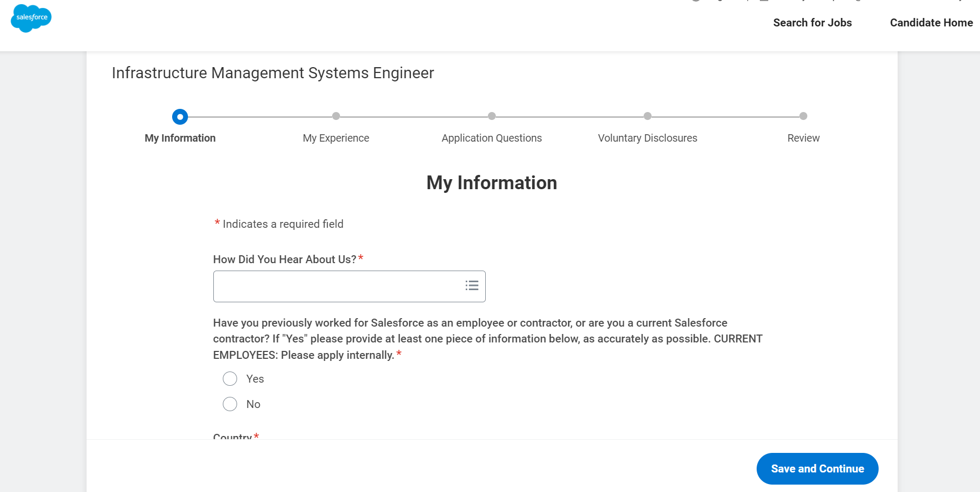Click the Application Questions step label
This screenshot has height=492, width=980.
492,138
